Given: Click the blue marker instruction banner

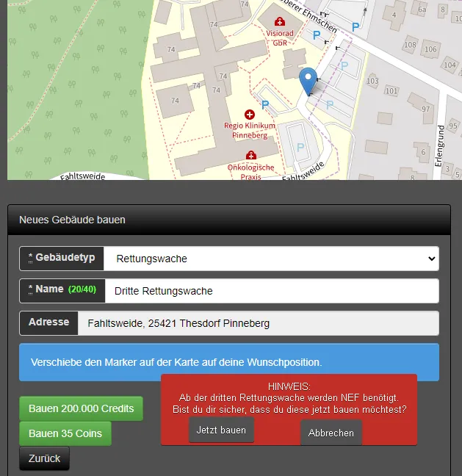Looking at the screenshot, I should (228, 362).
